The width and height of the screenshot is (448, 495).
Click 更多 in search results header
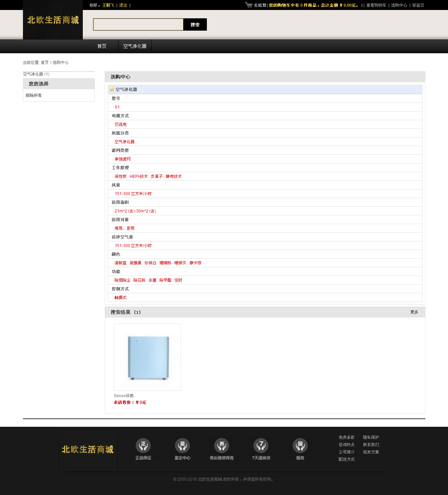pos(414,312)
